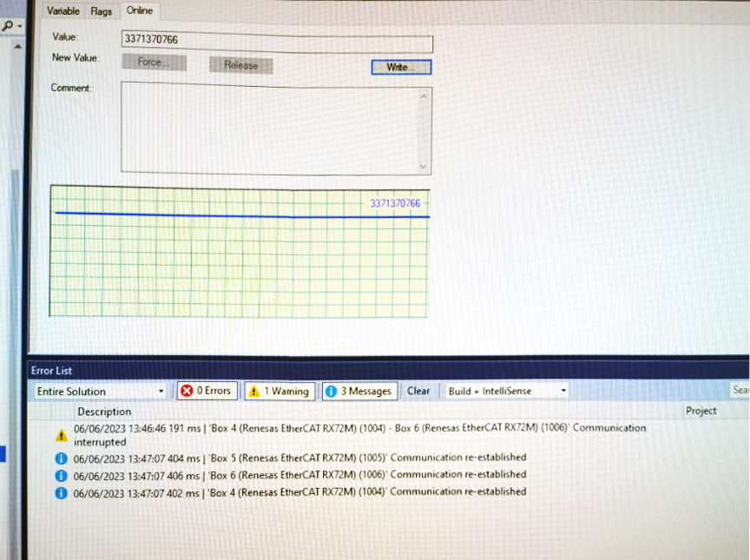Click the info icon for the Box 4 re-established message

(x=62, y=492)
